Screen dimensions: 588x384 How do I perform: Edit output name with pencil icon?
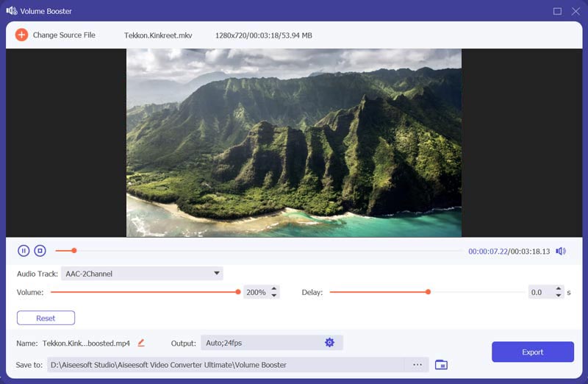click(141, 343)
